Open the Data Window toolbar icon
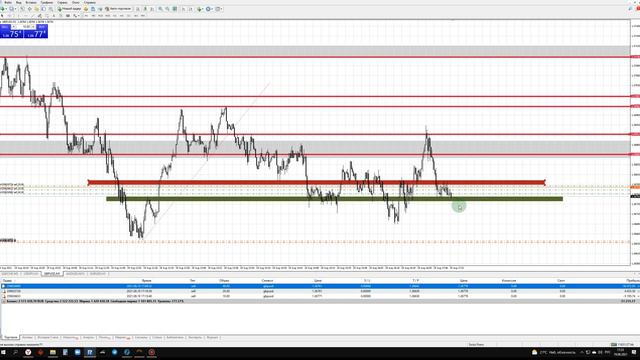 (x=29, y=9)
